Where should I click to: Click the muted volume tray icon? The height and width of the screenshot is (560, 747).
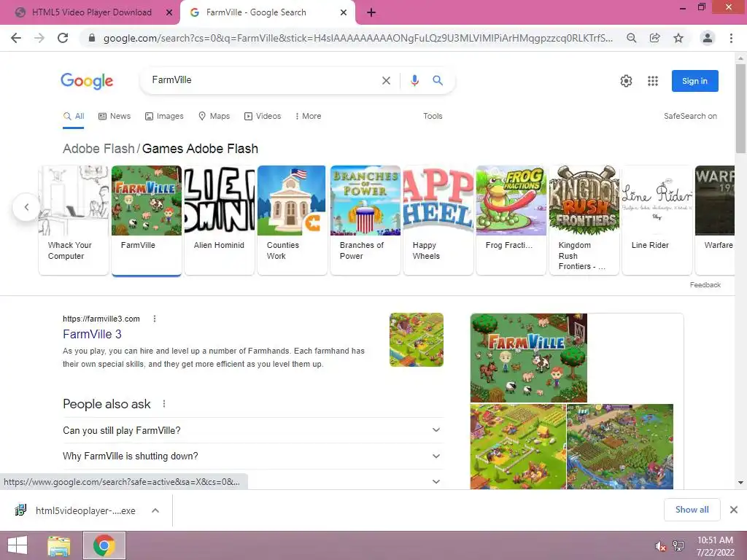(x=660, y=546)
